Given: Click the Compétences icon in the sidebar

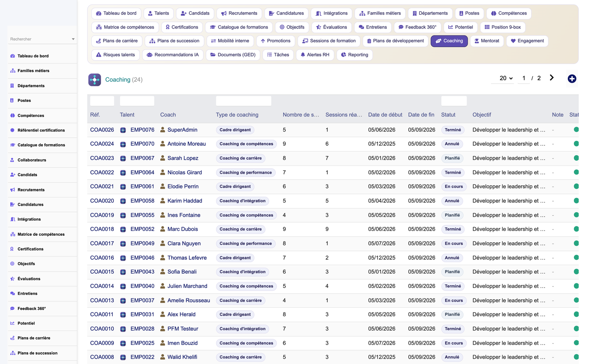Looking at the screenshot, I should (13, 116).
